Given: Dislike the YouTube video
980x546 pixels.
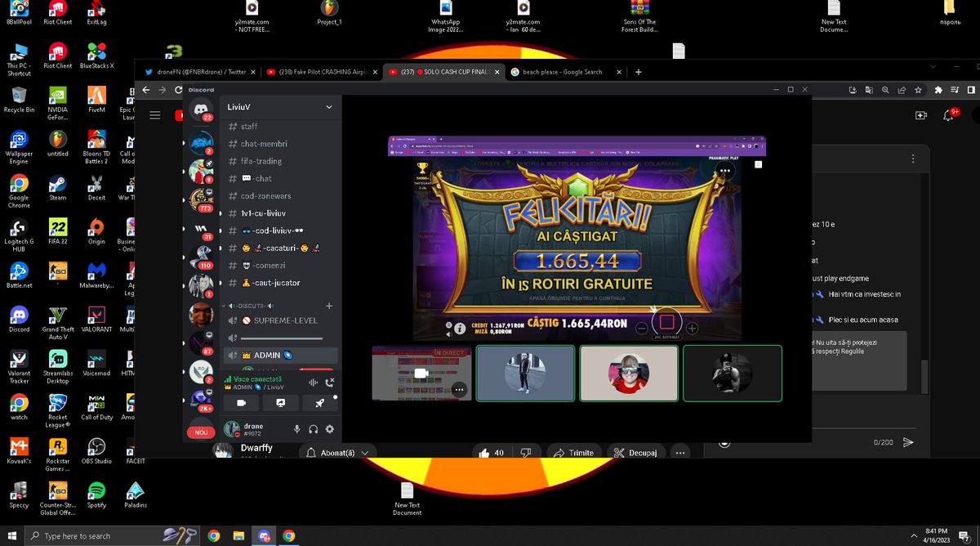Looking at the screenshot, I should coord(525,453).
